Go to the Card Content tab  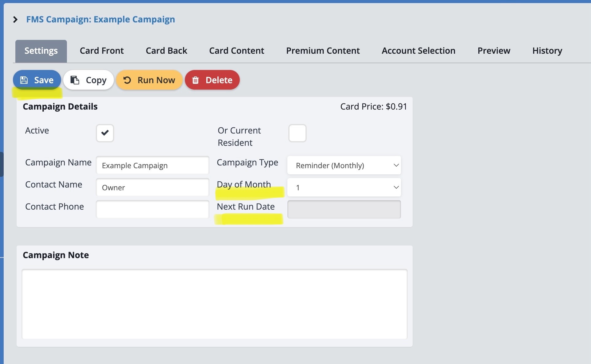pyautogui.click(x=236, y=51)
